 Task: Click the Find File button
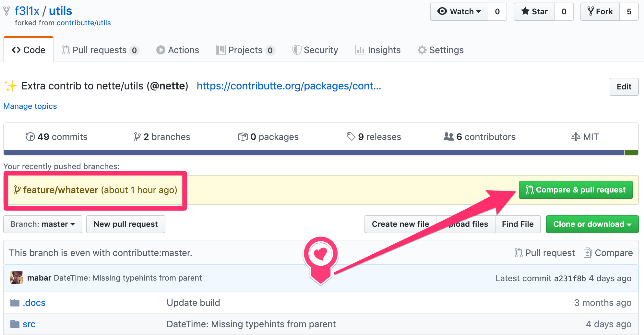(518, 224)
